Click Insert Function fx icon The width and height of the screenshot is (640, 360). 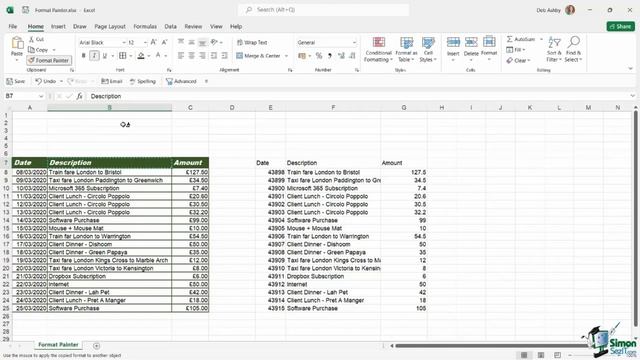point(79,96)
